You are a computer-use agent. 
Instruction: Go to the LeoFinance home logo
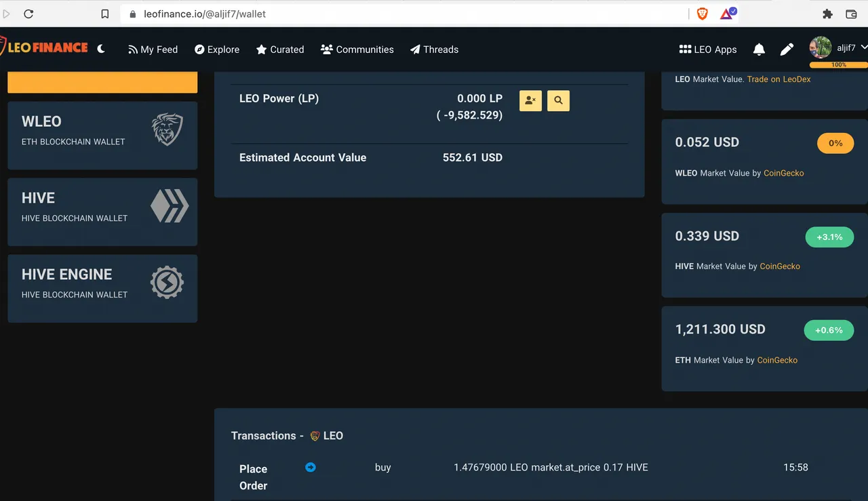[x=44, y=47]
